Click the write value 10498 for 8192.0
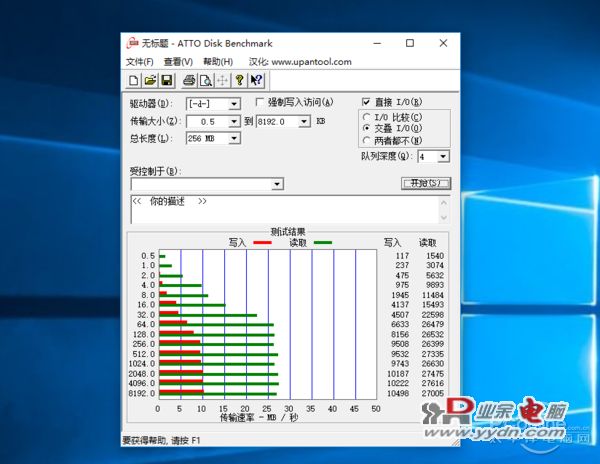This screenshot has height=464, width=600. [398, 393]
